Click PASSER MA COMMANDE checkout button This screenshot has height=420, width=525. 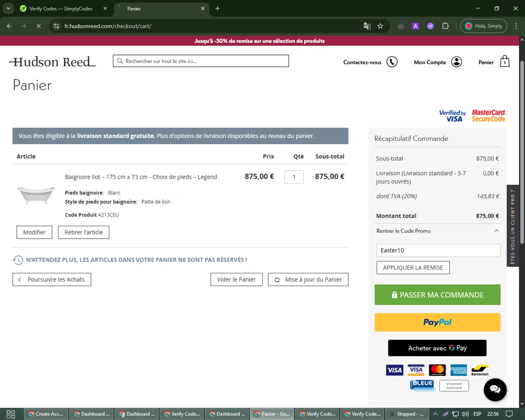pyautogui.click(x=437, y=295)
